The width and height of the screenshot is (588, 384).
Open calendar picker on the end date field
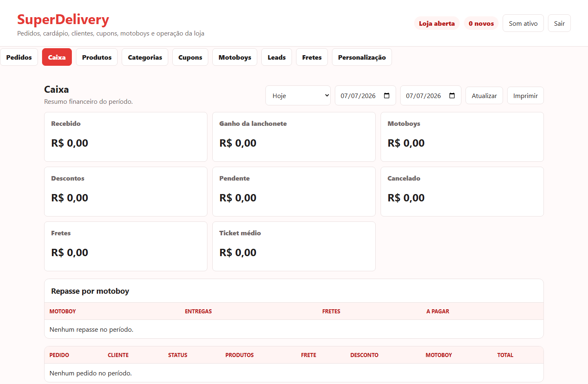452,96
